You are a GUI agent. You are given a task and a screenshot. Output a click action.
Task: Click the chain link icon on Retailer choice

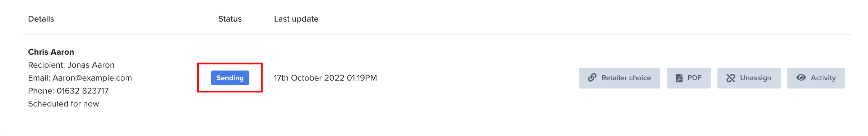(x=592, y=78)
